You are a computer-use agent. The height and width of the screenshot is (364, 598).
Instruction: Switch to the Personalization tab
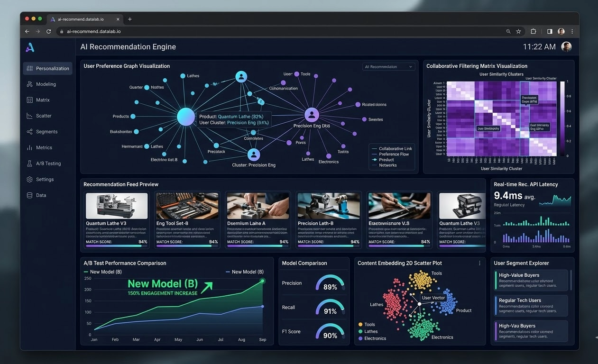pyautogui.click(x=47, y=68)
